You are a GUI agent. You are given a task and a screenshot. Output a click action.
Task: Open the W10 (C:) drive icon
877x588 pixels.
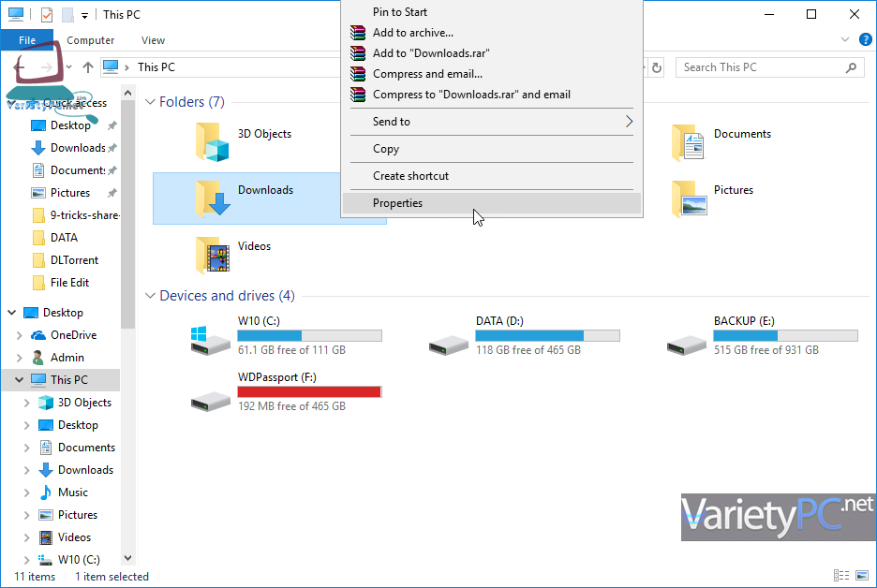(211, 341)
